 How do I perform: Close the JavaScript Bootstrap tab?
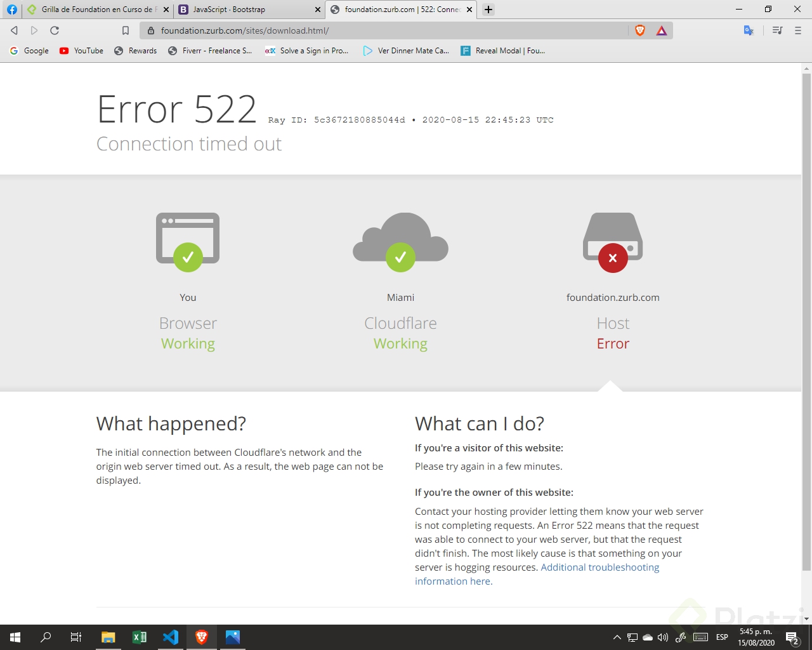[x=318, y=10]
